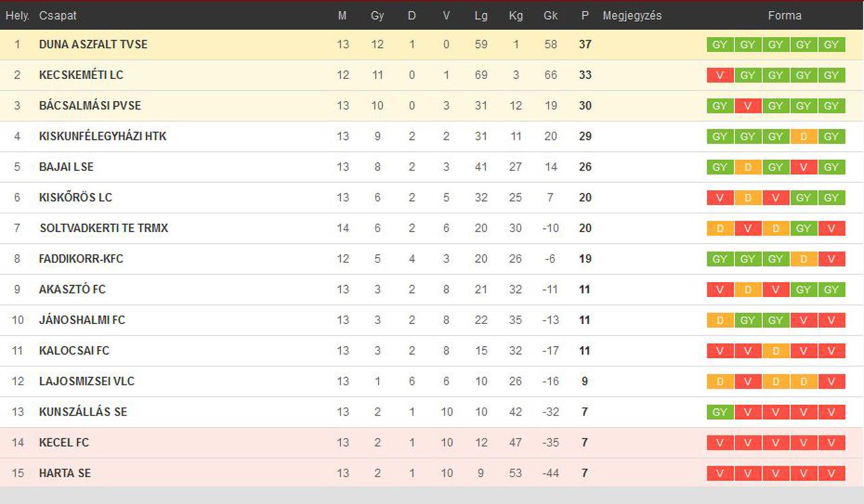Open the HARTA SE team link
The image size is (864, 504).
click(65, 473)
